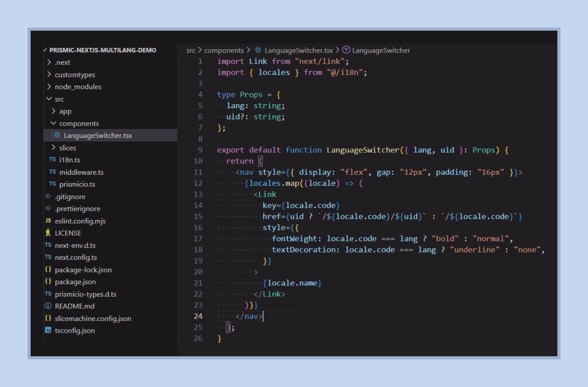Open the tsconfig.json file

(75, 330)
